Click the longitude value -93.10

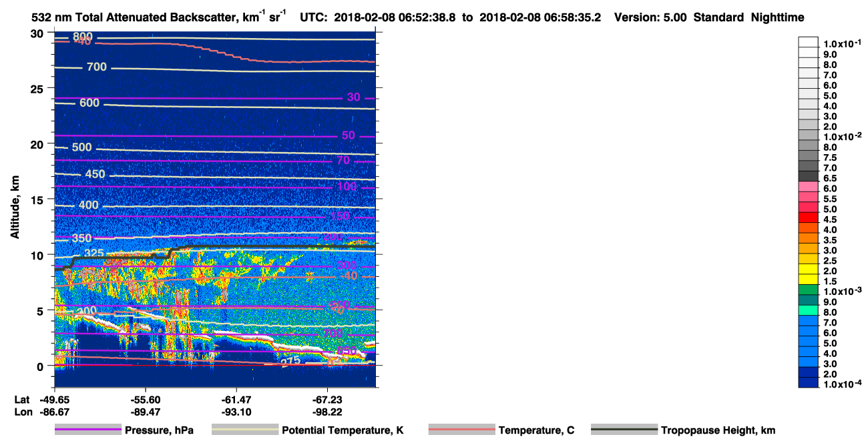tap(236, 412)
